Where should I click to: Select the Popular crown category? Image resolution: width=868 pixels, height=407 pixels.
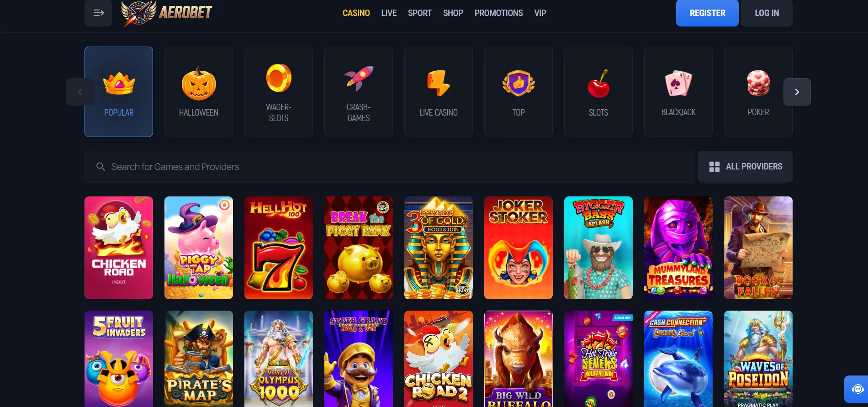[x=119, y=92]
